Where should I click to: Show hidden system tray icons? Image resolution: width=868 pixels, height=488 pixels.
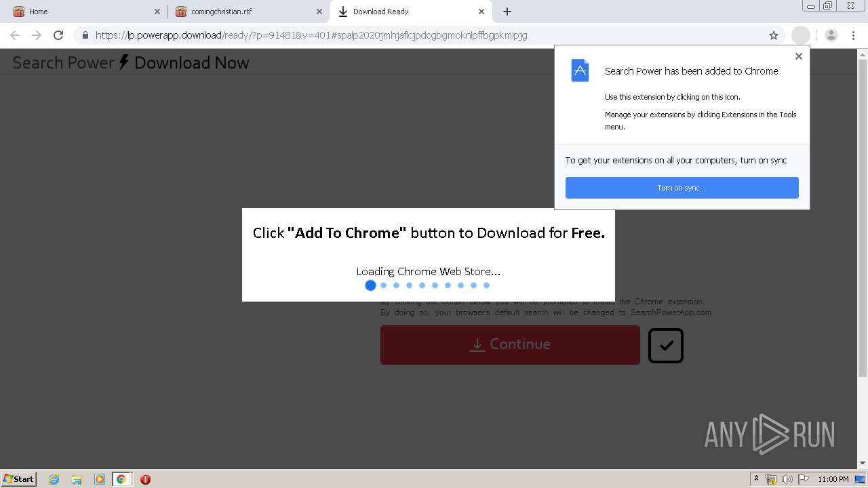point(756,479)
